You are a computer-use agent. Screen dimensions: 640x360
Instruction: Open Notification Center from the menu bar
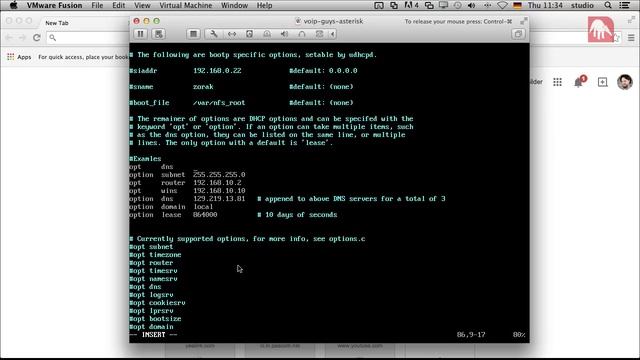click(x=624, y=5)
